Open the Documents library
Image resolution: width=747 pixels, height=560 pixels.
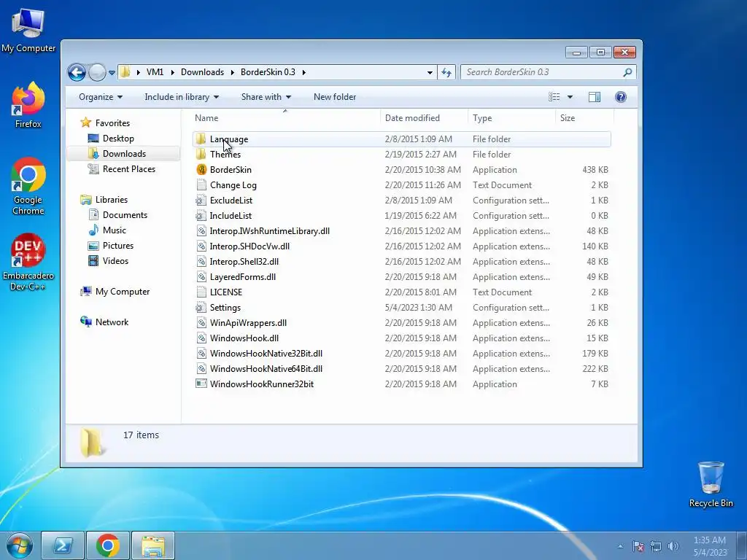click(x=125, y=215)
